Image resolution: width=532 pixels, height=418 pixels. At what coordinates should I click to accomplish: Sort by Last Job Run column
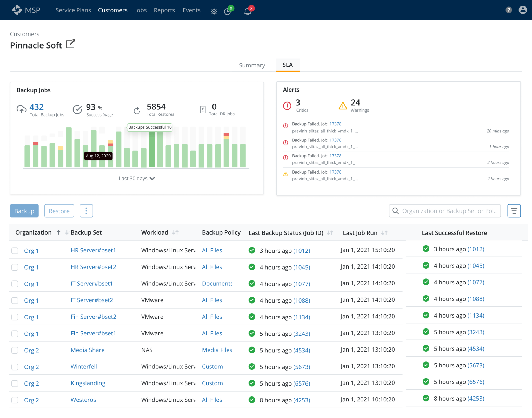(x=384, y=233)
